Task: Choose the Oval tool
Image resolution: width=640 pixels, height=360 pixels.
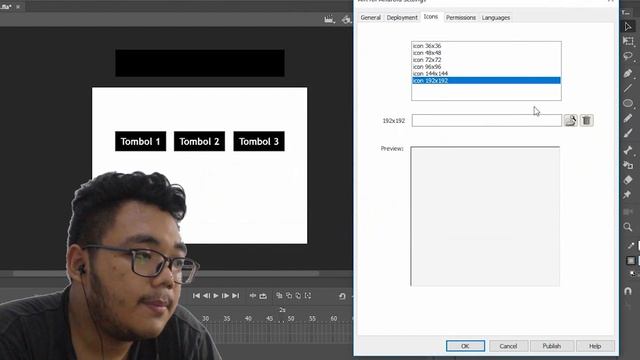Action: [628, 103]
